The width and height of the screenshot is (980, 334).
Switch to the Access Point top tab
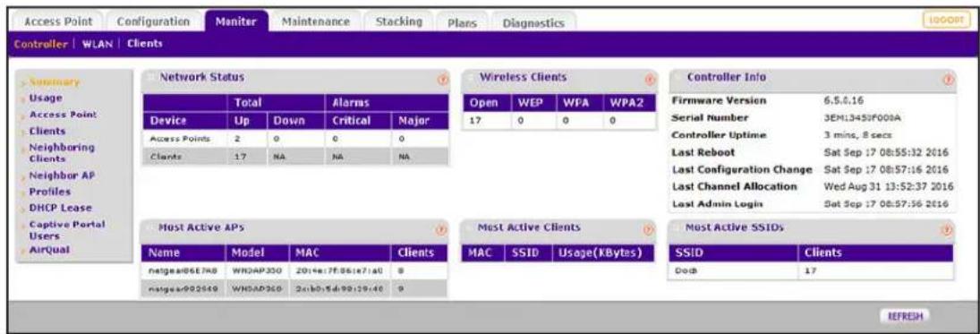(x=59, y=21)
